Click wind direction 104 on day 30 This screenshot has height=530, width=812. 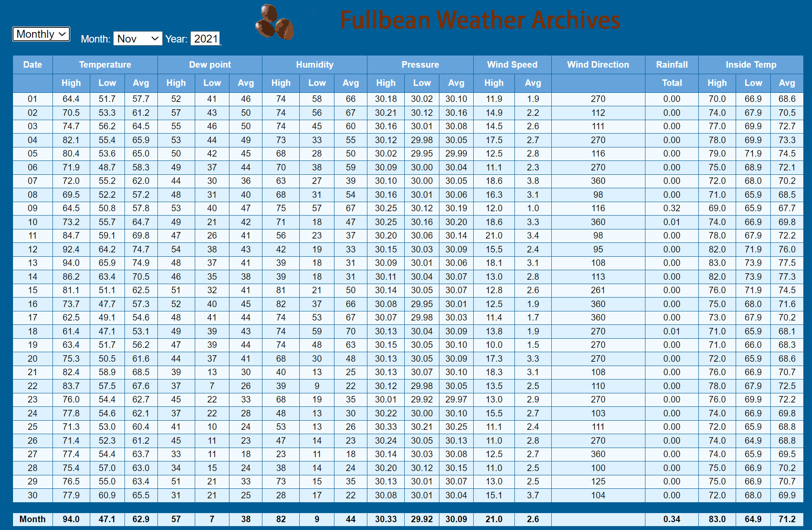pyautogui.click(x=598, y=495)
